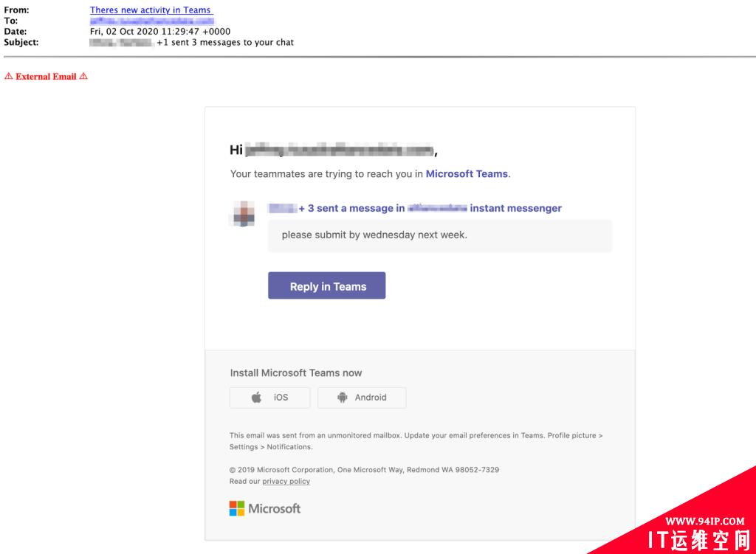Click the Microsoft logo in the footer
The width and height of the screenshot is (756, 554).
coord(265,508)
